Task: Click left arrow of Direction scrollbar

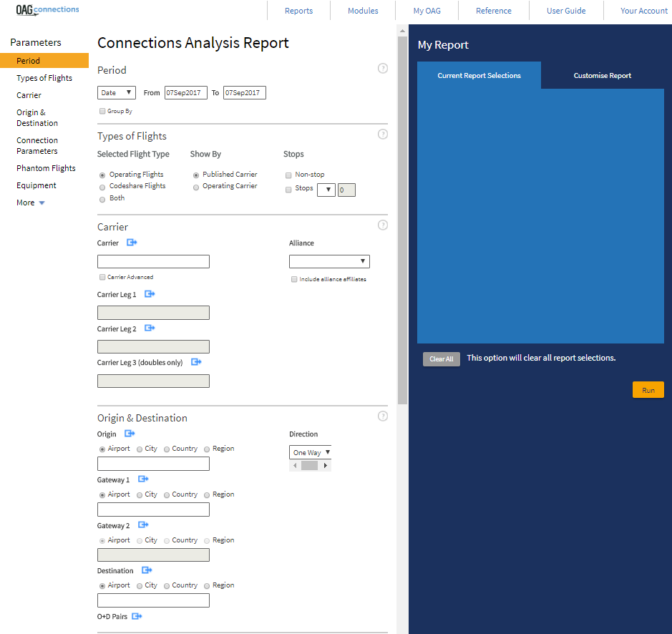Action: 295,466
